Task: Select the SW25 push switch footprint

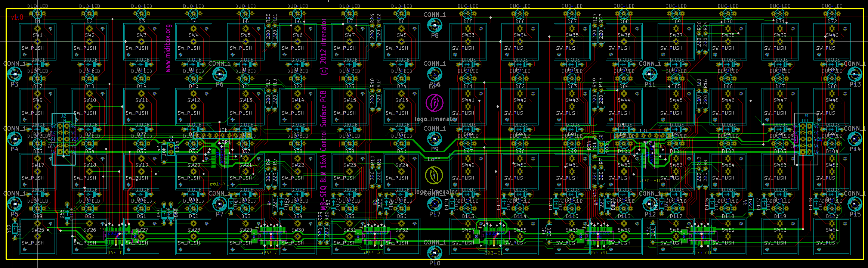Action: [37, 237]
